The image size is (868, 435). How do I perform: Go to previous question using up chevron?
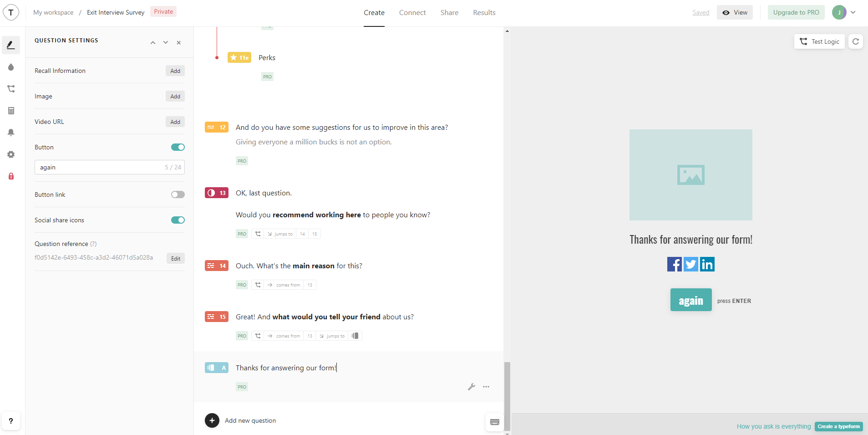point(153,43)
